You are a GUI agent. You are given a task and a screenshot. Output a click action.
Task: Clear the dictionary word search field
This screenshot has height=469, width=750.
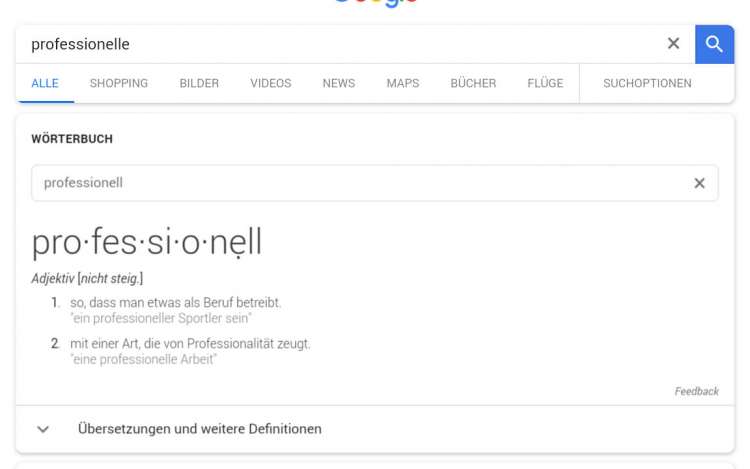(x=699, y=183)
